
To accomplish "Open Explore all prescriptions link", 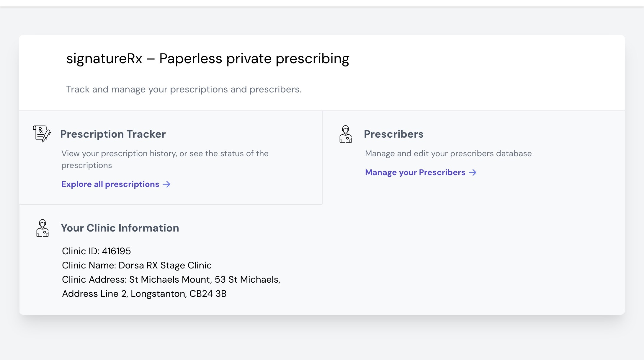I will tap(110, 184).
